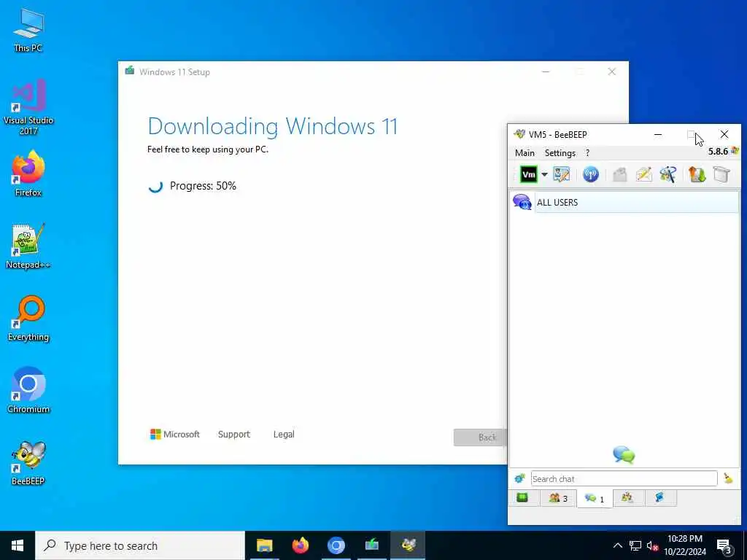
Task: Open the Windows Start menu
Action: [18, 545]
